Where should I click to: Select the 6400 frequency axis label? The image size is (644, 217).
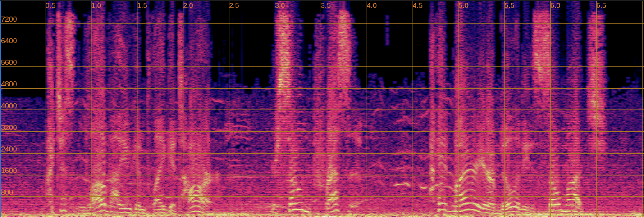[9, 41]
